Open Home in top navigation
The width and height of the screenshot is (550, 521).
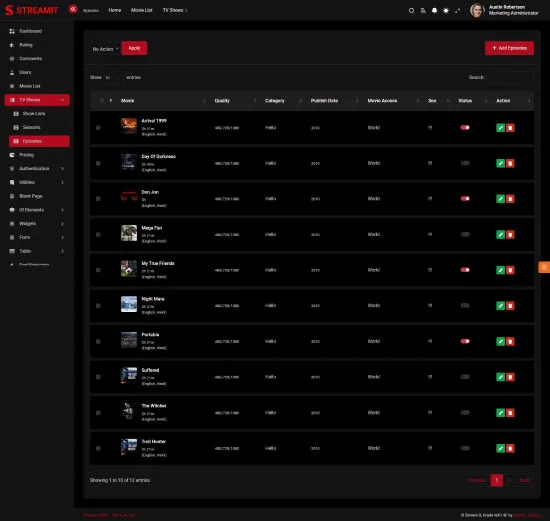click(115, 10)
